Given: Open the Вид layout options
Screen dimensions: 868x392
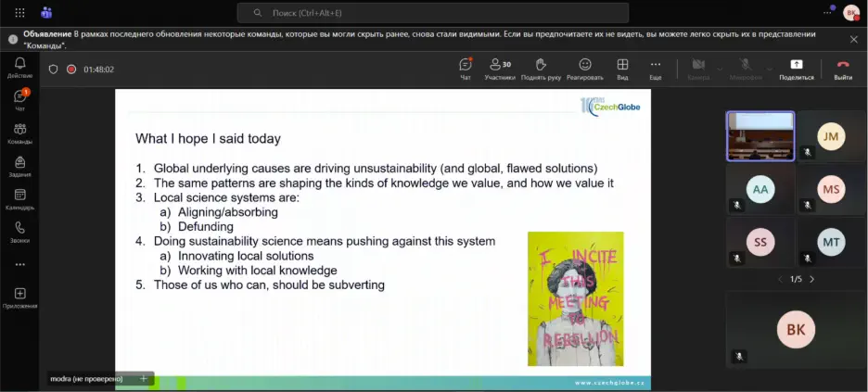Looking at the screenshot, I should click(622, 69).
